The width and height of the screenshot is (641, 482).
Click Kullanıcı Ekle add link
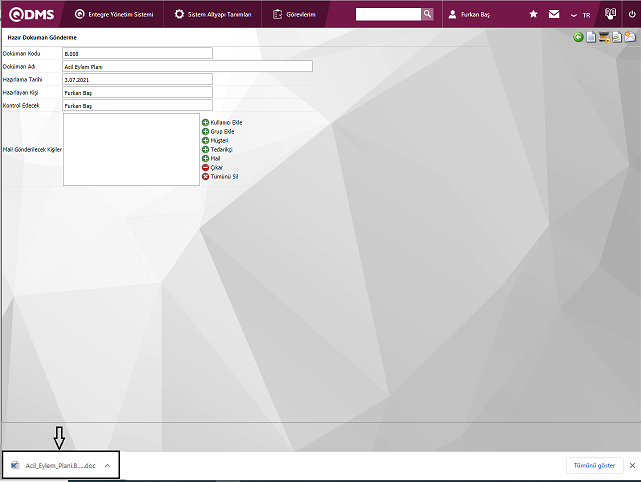[x=222, y=122]
